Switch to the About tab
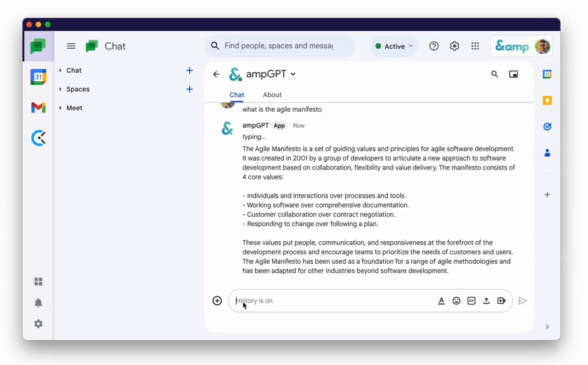Screen dimensions: 588x365 pos(272,95)
